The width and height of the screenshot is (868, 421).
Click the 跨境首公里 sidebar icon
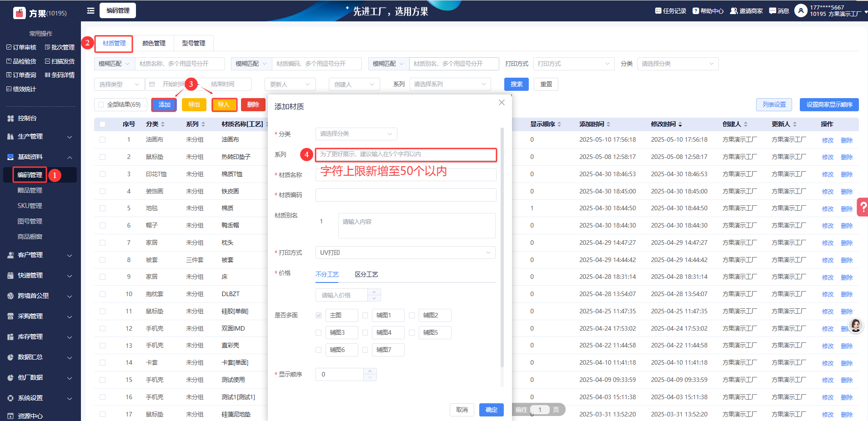[10, 296]
